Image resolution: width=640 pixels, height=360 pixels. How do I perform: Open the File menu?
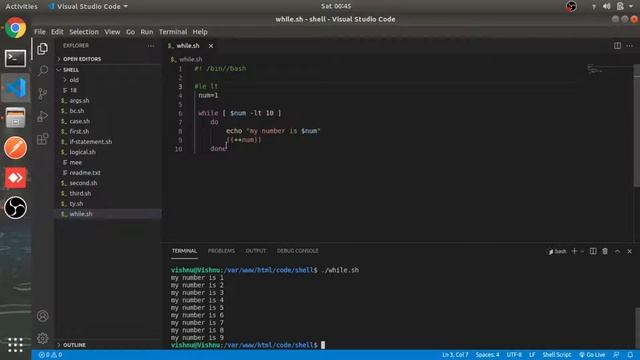[40, 32]
